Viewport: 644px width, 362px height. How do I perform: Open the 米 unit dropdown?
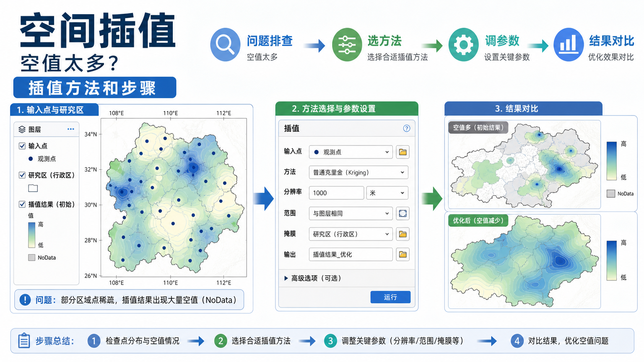point(387,193)
